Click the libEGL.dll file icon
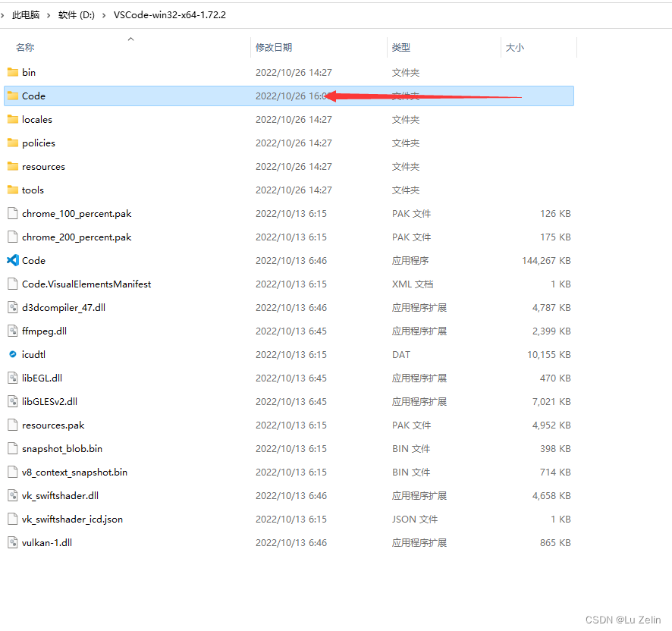Viewport: 672px width, 631px height. point(13,378)
